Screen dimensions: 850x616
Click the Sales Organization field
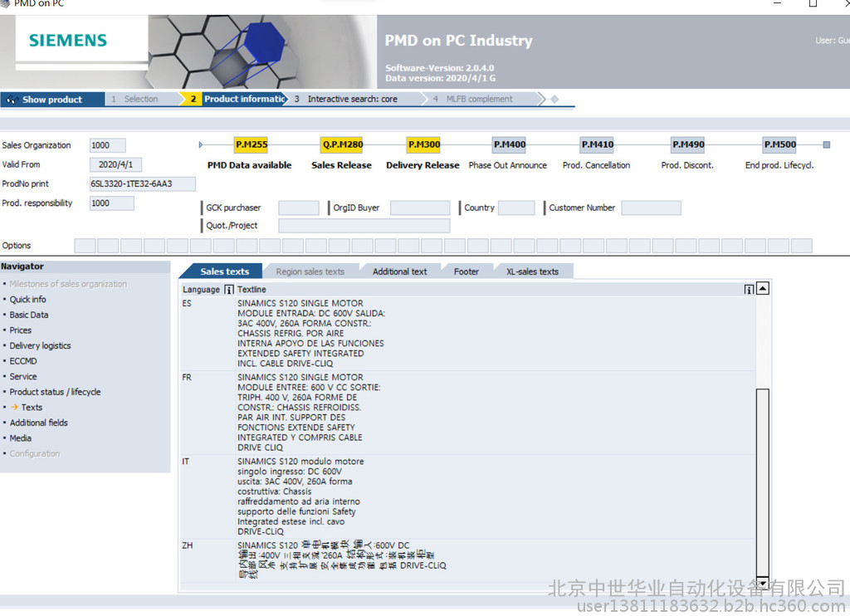pyautogui.click(x=107, y=145)
